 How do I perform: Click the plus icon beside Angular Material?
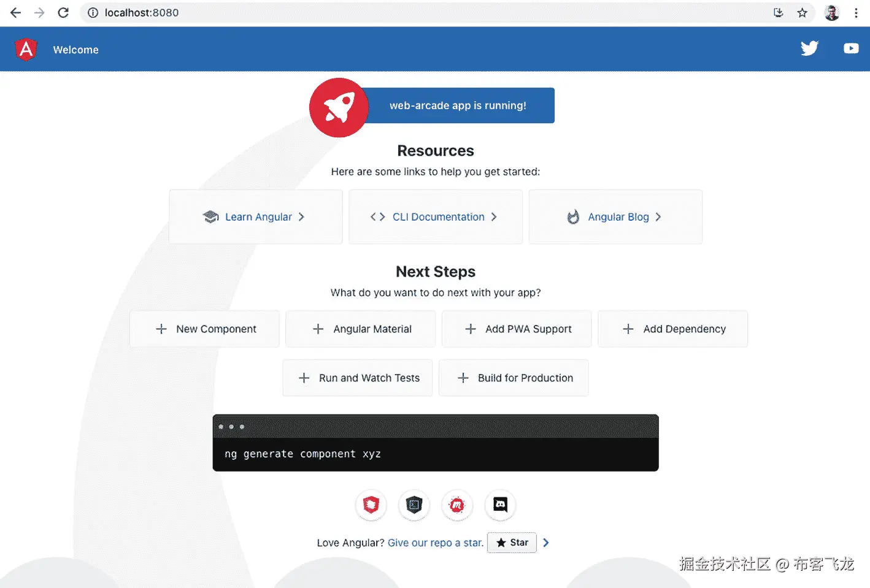click(318, 329)
